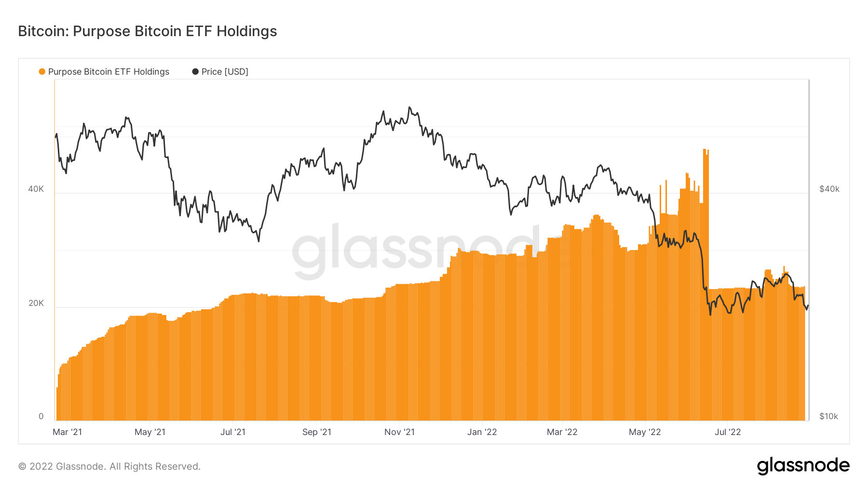The width and height of the screenshot is (868, 488).
Task: Click the May '22 axis label
Action: 645,432
